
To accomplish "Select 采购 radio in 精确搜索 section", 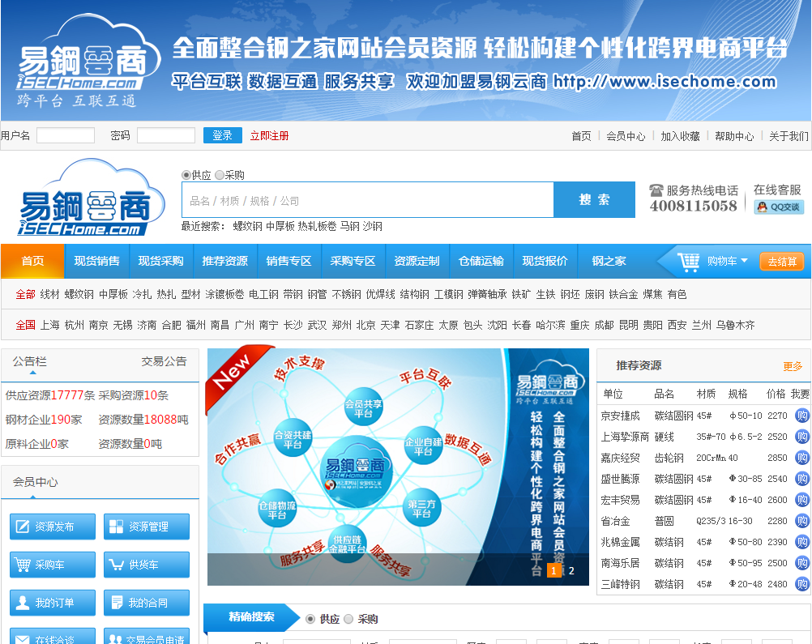I will (348, 619).
